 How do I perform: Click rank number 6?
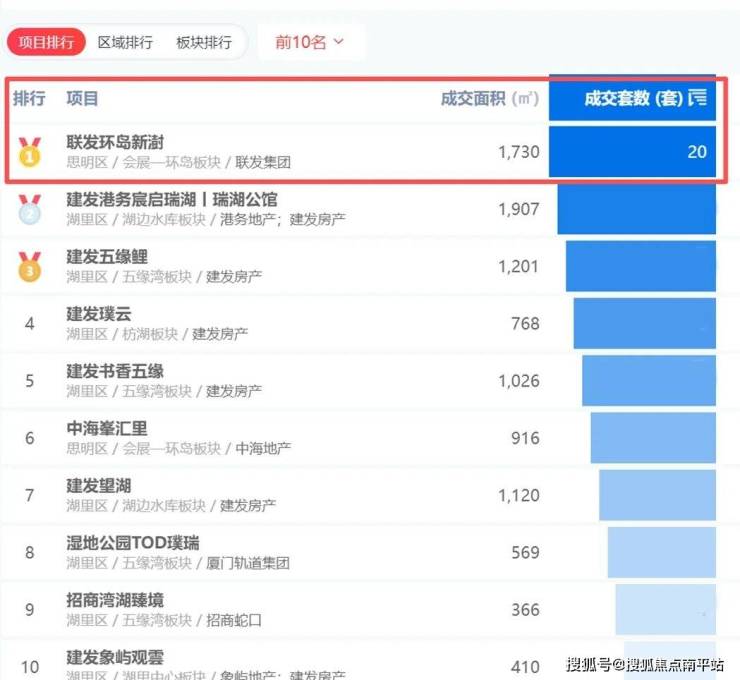click(29, 438)
